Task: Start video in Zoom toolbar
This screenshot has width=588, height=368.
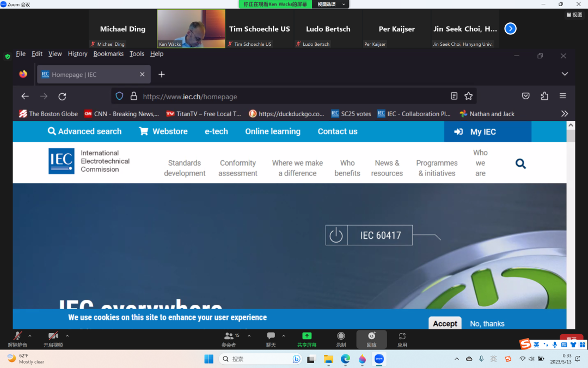Action: [53, 339]
